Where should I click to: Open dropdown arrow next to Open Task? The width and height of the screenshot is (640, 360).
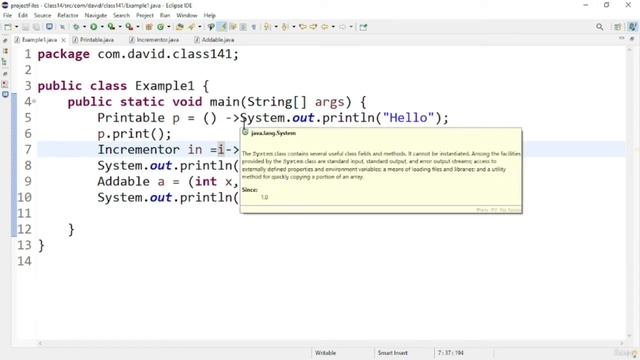coord(200,27)
